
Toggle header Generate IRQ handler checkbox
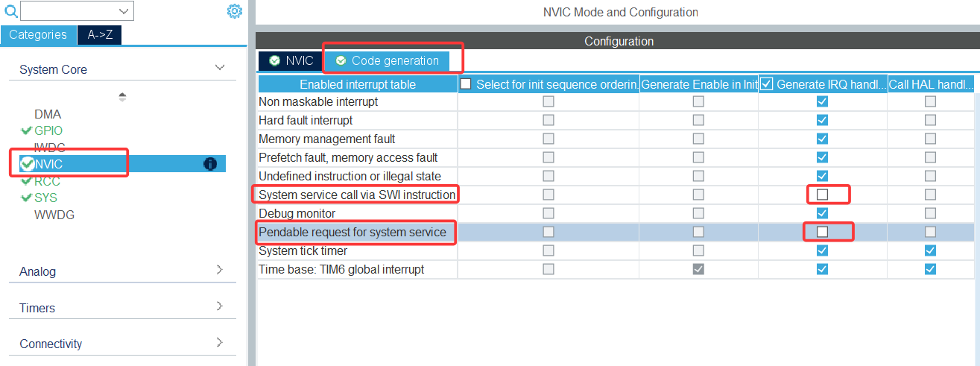click(767, 84)
